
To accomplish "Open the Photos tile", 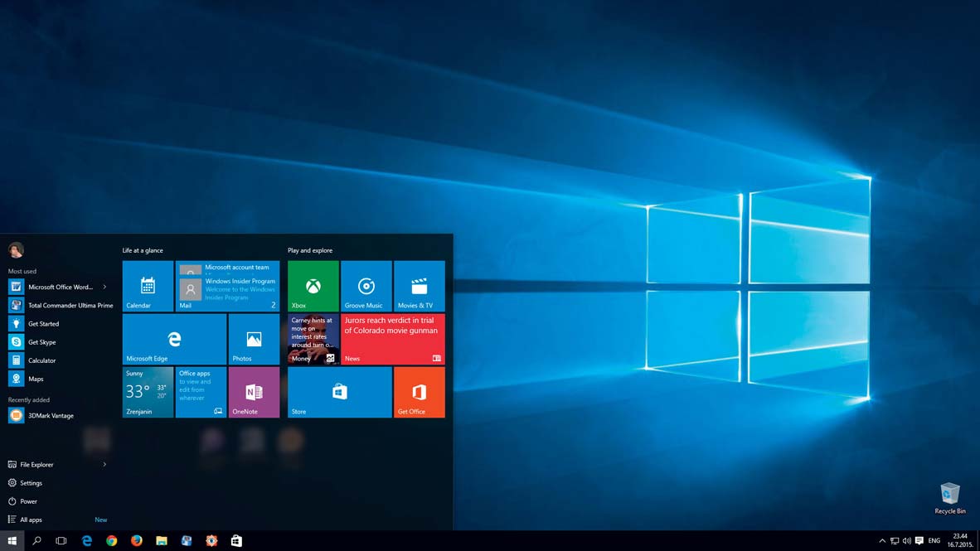I will pyautogui.click(x=254, y=339).
